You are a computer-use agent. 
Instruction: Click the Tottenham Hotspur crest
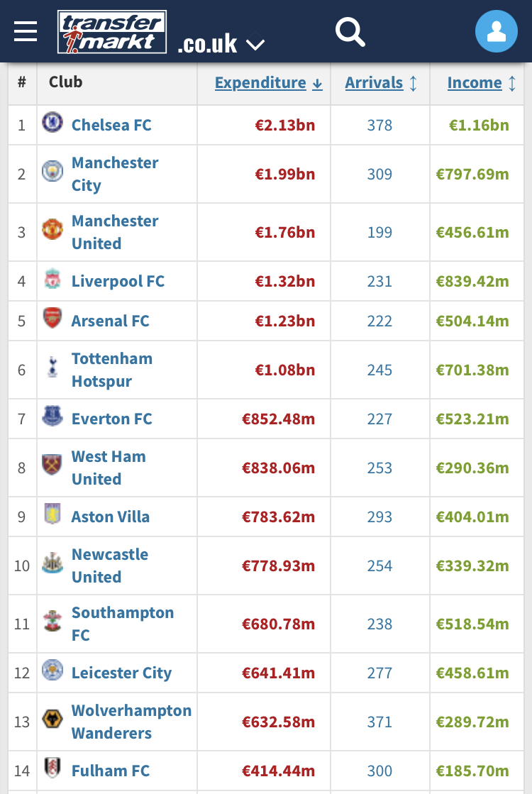click(52, 367)
